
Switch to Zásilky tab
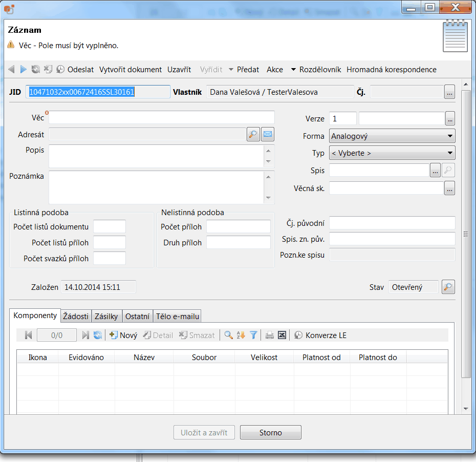point(106,317)
